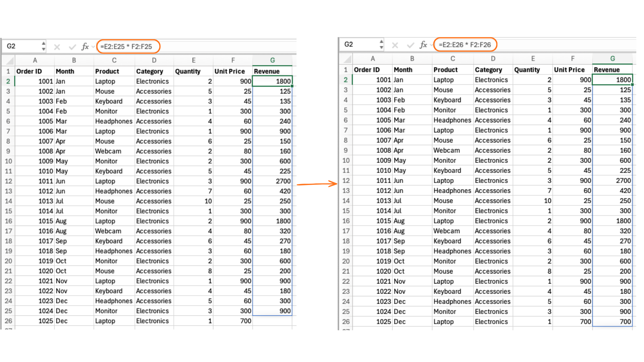The width and height of the screenshot is (644, 362).
Task: Click the select-all corner triangle in right sheet
Action: click(348, 59)
